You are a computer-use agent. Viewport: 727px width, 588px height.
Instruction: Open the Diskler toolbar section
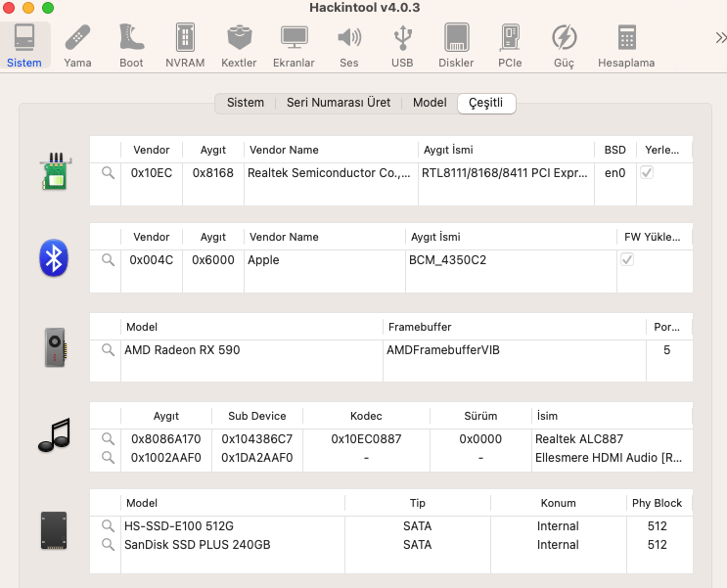coord(456,46)
